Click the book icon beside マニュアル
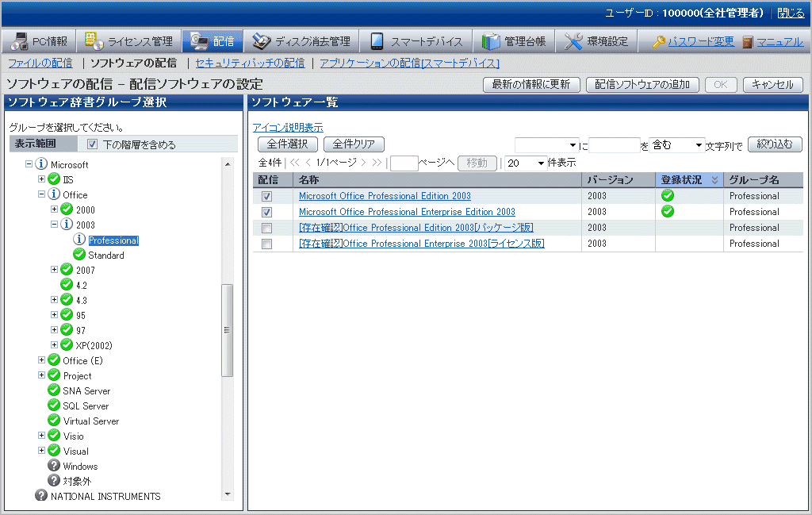Image resolution: width=812 pixels, height=515 pixels. pos(747,41)
